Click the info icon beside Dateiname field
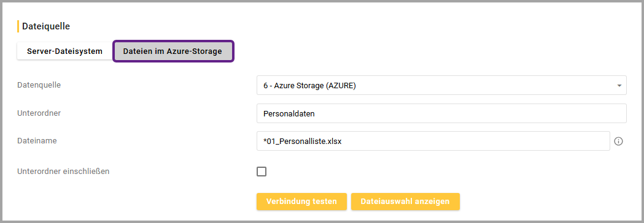644x223 pixels. pos(619,142)
